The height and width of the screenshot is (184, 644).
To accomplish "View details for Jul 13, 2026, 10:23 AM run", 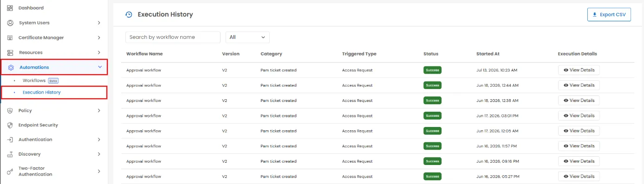I will (x=579, y=70).
